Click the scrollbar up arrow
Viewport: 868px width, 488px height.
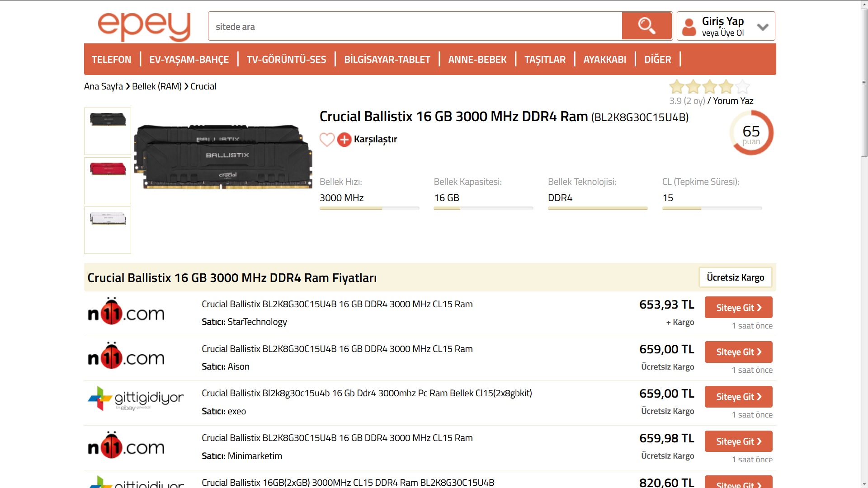pyautogui.click(x=864, y=4)
